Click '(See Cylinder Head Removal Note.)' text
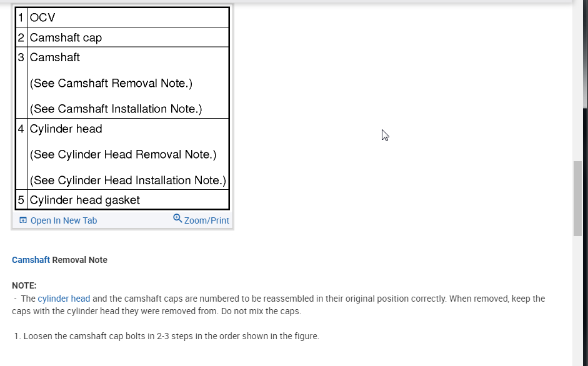Screen dimensions: 588x366 (123, 154)
